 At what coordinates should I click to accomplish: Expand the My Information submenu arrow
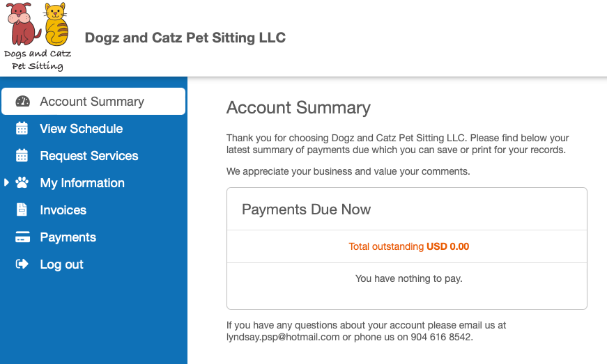(6, 182)
